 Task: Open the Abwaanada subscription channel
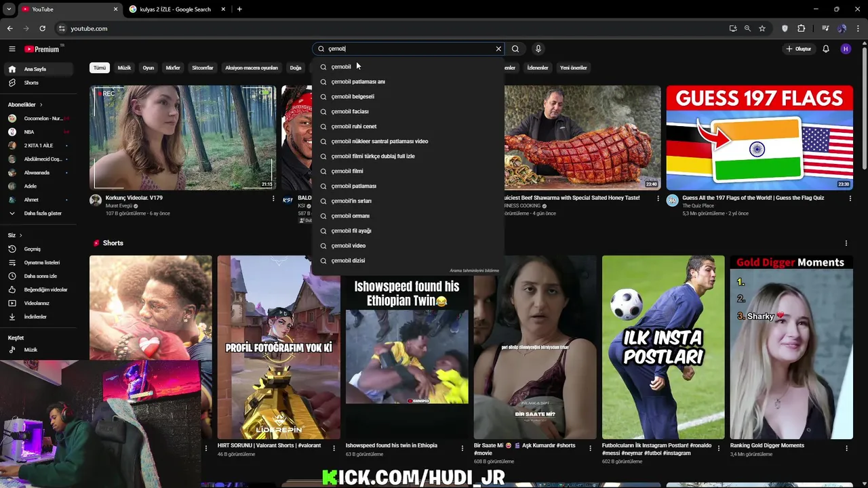coord(39,172)
